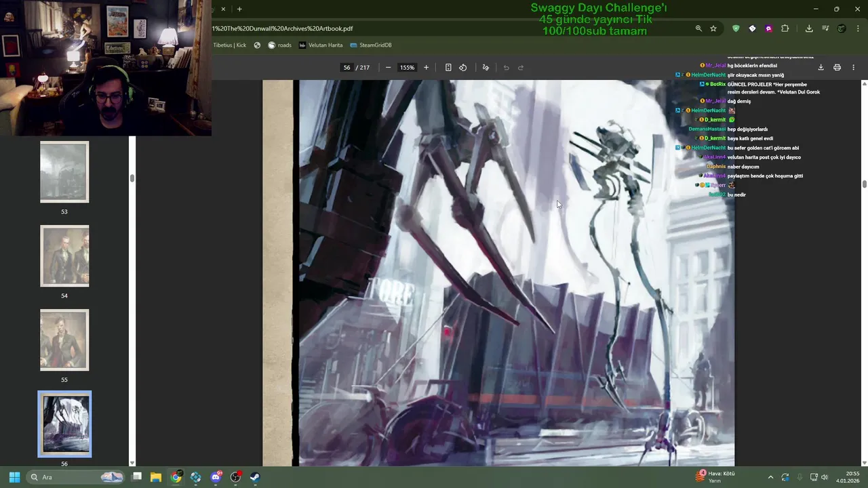Screen dimensions: 868x488
Task: Zoom out the PDF with minus button
Action: tap(388, 68)
